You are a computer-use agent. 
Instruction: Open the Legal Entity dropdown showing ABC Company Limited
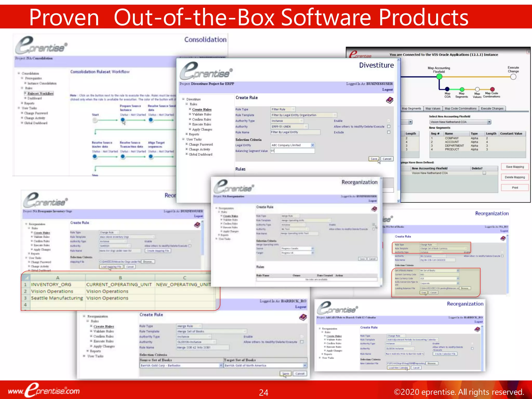coord(312,145)
